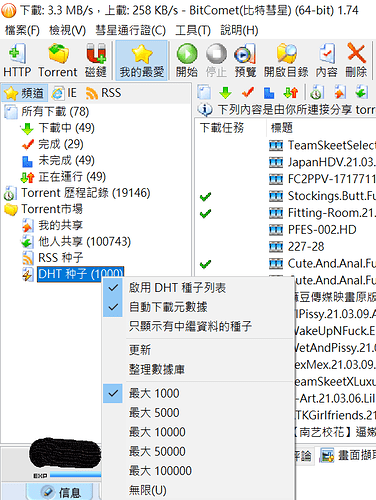Click the others-share icon in list toolbar
Screen dimensions: 376x500
coord(362,92)
